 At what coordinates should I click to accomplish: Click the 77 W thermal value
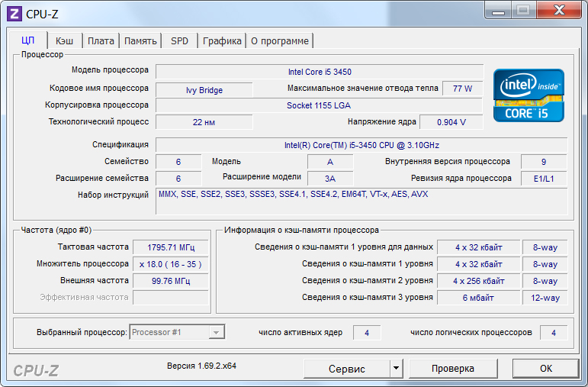[x=462, y=89]
